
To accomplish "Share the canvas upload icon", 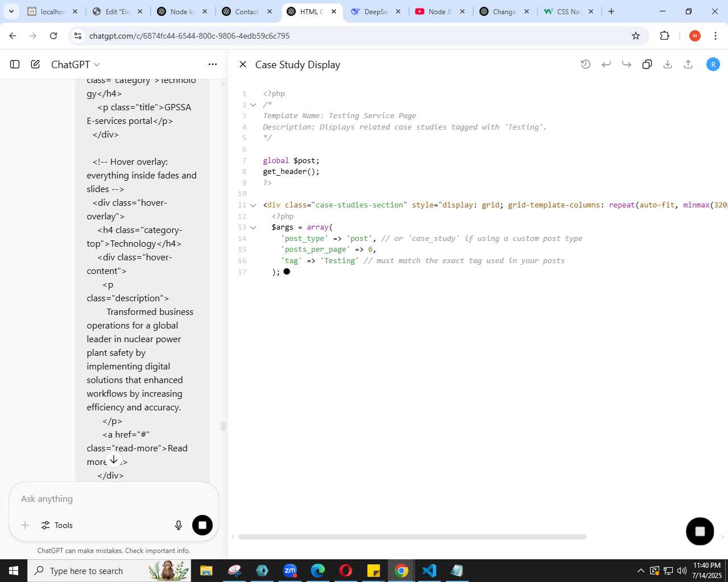I will point(688,64).
